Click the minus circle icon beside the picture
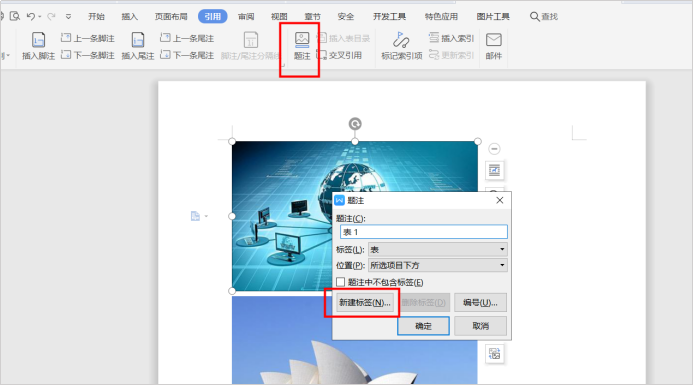This screenshot has width=694, height=386. (x=494, y=149)
